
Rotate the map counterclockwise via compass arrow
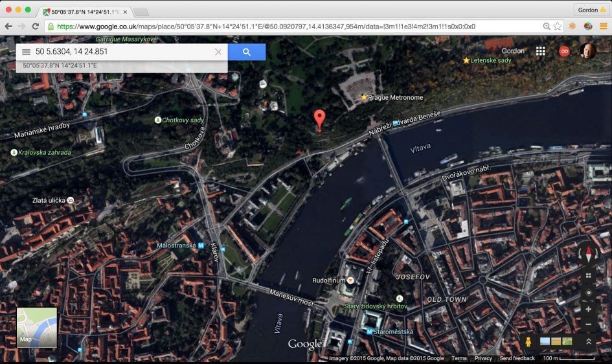[x=596, y=255]
